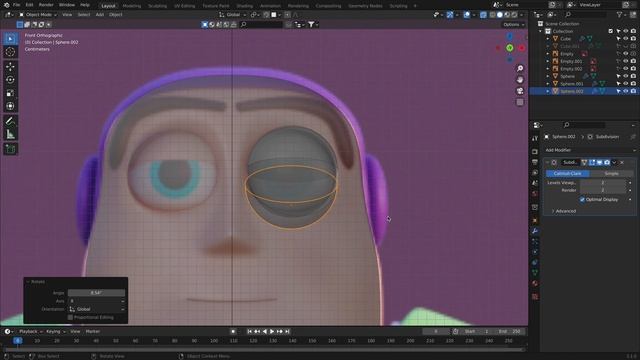Select the Move tool
640x360 pixels.
[x=10, y=66]
